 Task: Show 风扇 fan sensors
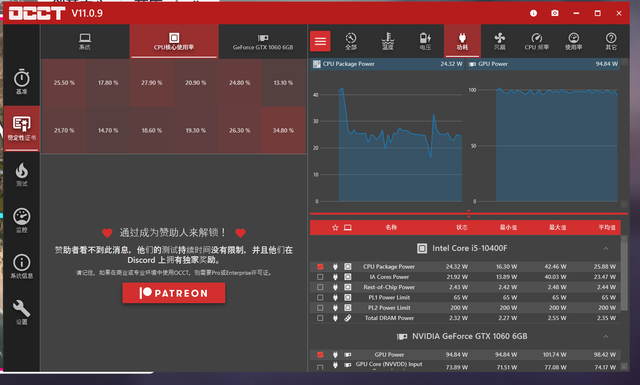[x=500, y=41]
